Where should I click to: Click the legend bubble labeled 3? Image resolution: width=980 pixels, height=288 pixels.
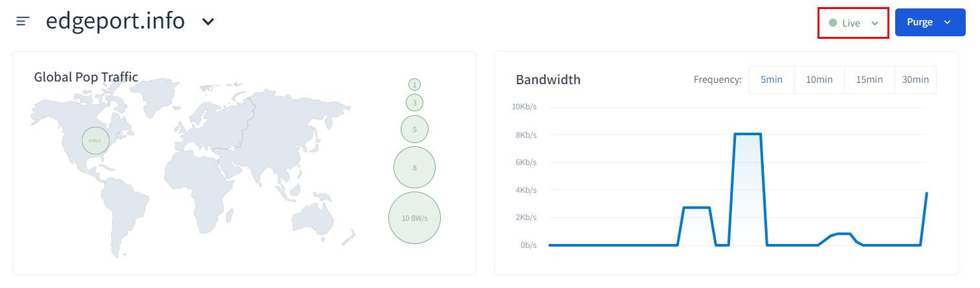[414, 102]
